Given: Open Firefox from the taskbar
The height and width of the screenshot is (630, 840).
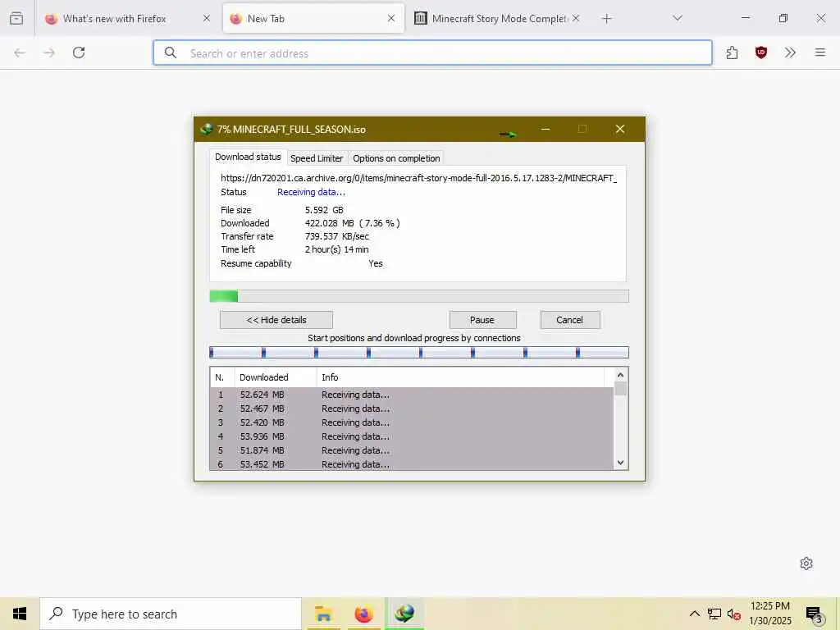Looking at the screenshot, I should coord(363,614).
